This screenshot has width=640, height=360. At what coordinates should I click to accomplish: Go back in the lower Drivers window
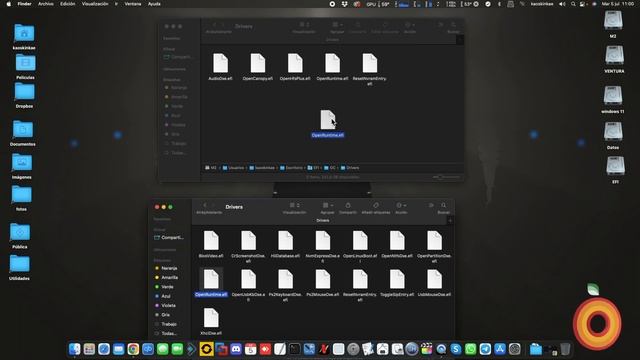click(x=205, y=206)
